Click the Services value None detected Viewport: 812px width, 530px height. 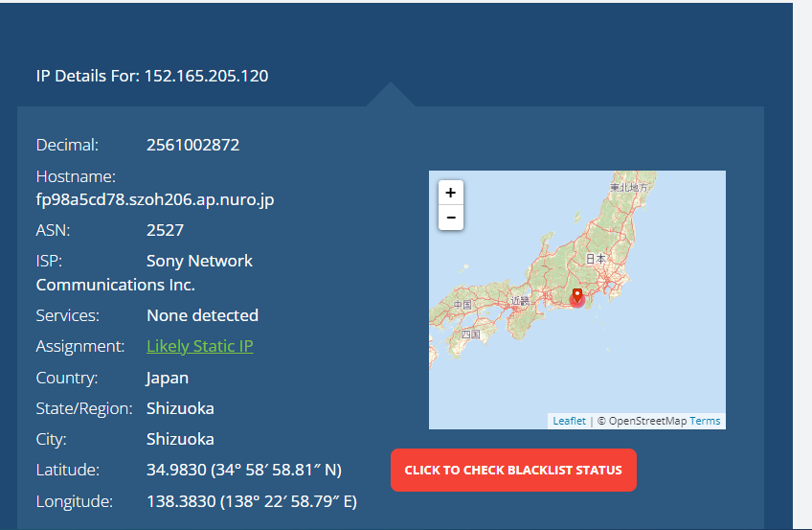[x=202, y=315]
